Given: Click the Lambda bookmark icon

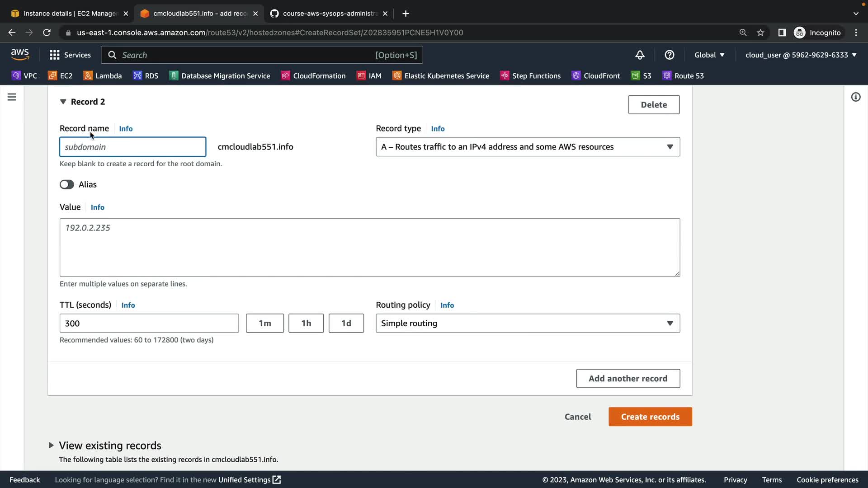Looking at the screenshot, I should 88,76.
